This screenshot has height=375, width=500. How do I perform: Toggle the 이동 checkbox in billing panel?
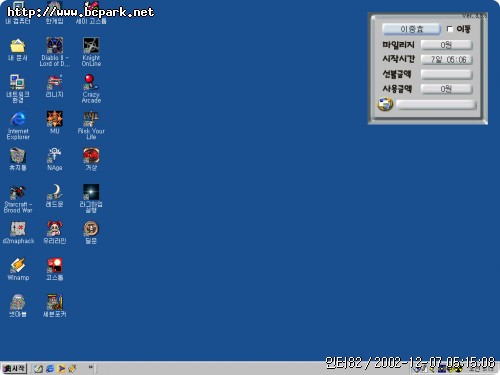pos(450,29)
